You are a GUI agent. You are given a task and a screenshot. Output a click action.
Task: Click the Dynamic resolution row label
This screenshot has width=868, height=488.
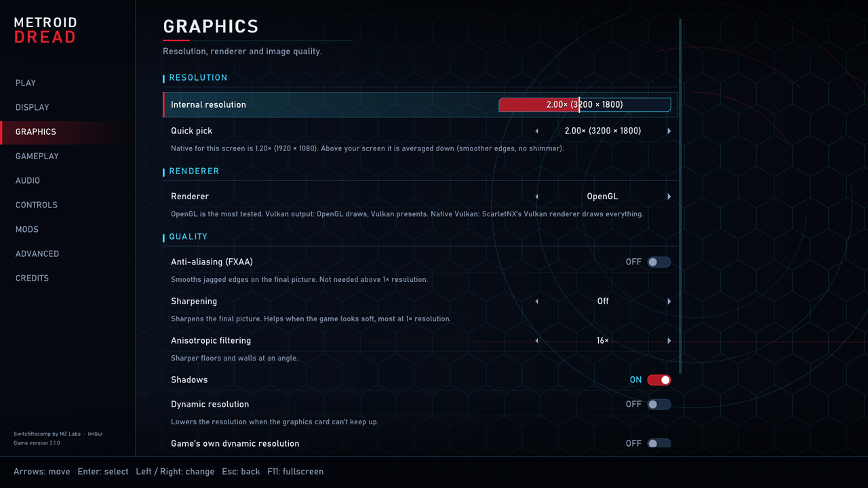pos(210,405)
